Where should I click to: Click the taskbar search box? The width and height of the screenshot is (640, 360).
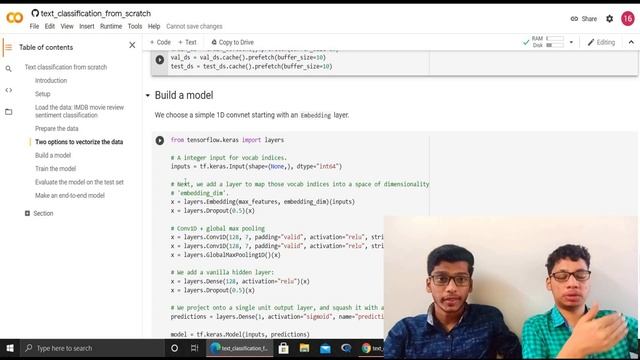[92, 348]
